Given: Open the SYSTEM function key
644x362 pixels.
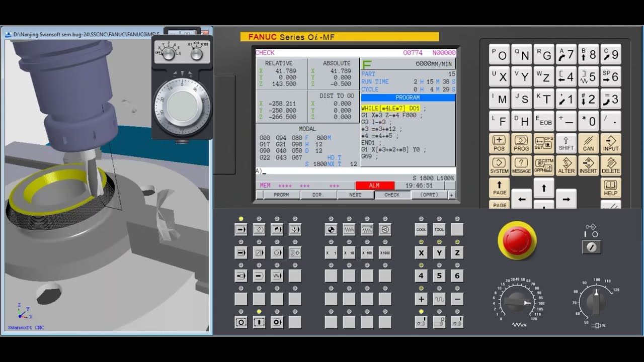Looking at the screenshot, I should (x=499, y=165).
